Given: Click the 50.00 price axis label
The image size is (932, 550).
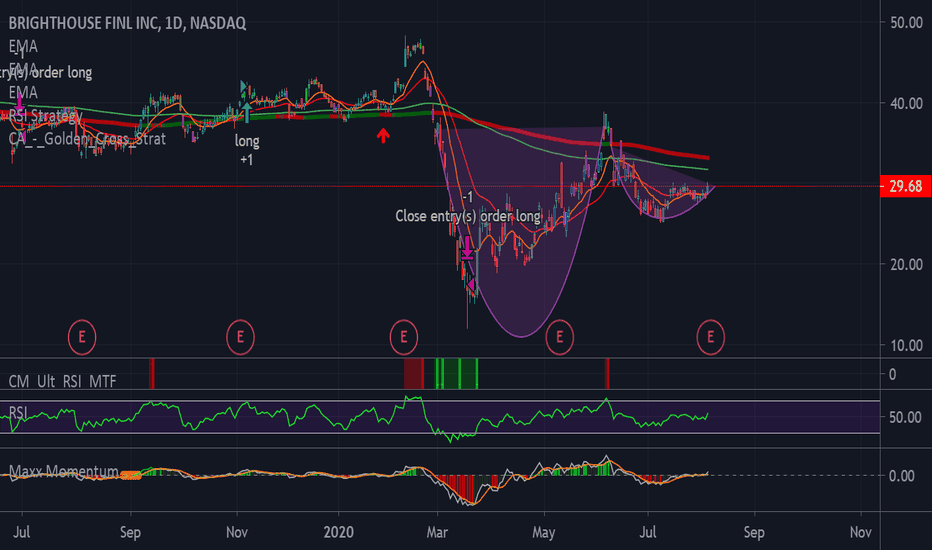Looking at the screenshot, I should point(906,23).
